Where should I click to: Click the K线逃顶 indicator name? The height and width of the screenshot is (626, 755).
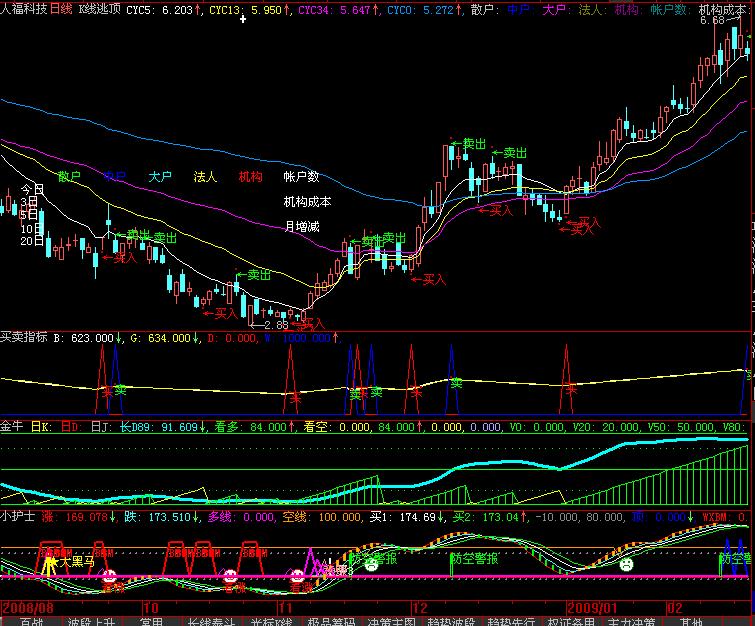click(100, 9)
